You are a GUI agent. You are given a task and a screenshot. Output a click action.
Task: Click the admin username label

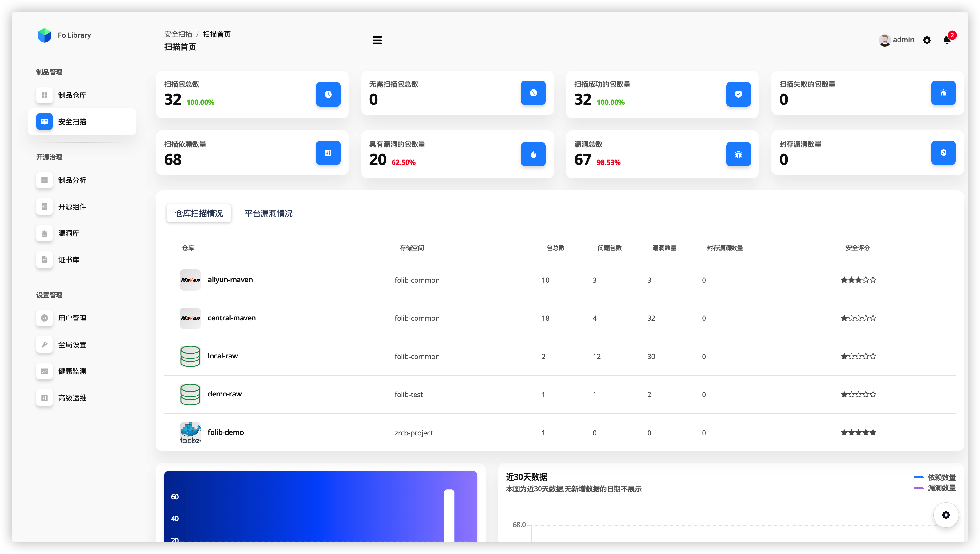coord(903,40)
